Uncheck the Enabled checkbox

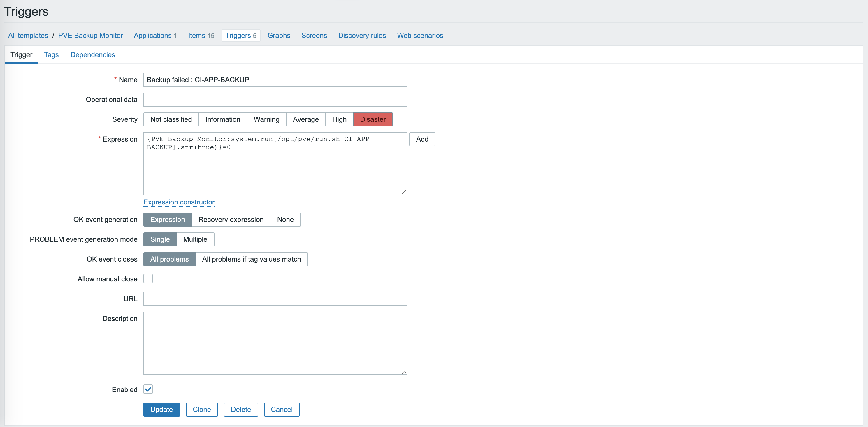[x=148, y=389]
